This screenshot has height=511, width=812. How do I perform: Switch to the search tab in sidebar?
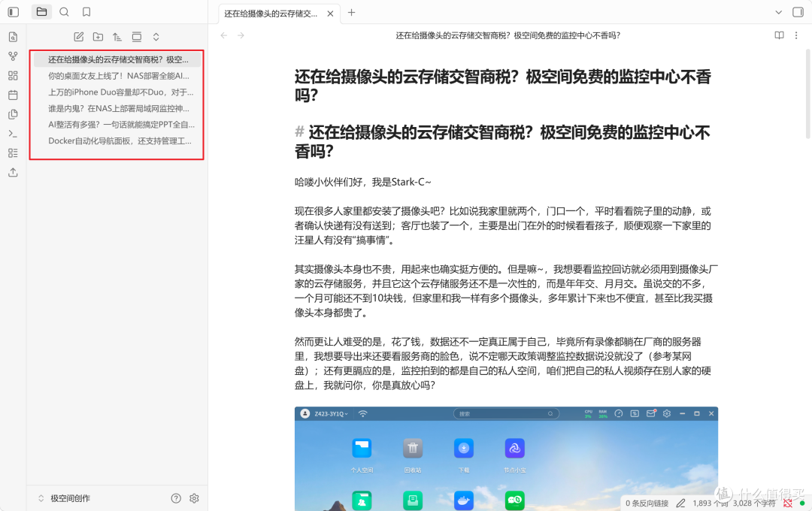pyautogui.click(x=64, y=12)
